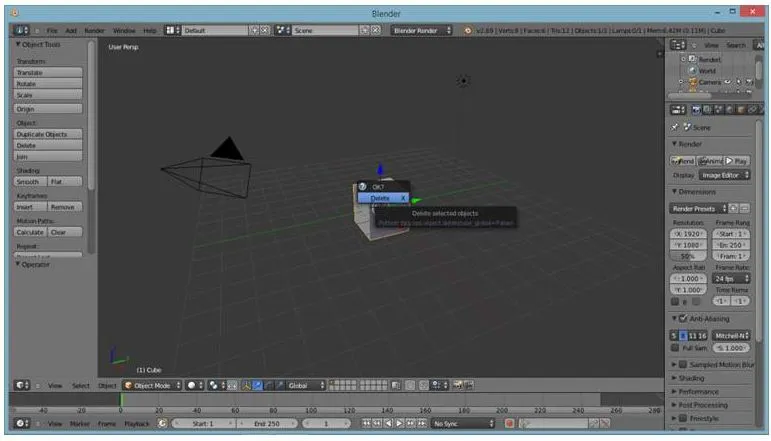Open the Render Presets dropdown

pyautogui.click(x=698, y=208)
